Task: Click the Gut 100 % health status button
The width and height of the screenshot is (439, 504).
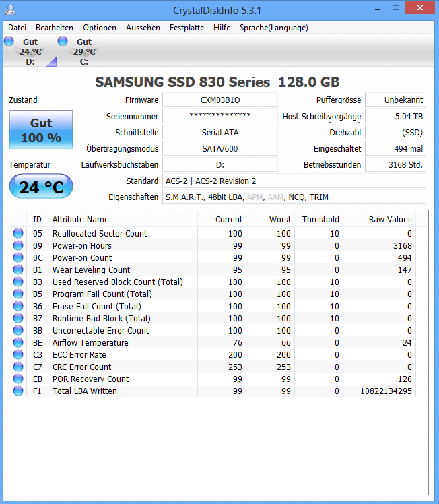Action: click(41, 129)
